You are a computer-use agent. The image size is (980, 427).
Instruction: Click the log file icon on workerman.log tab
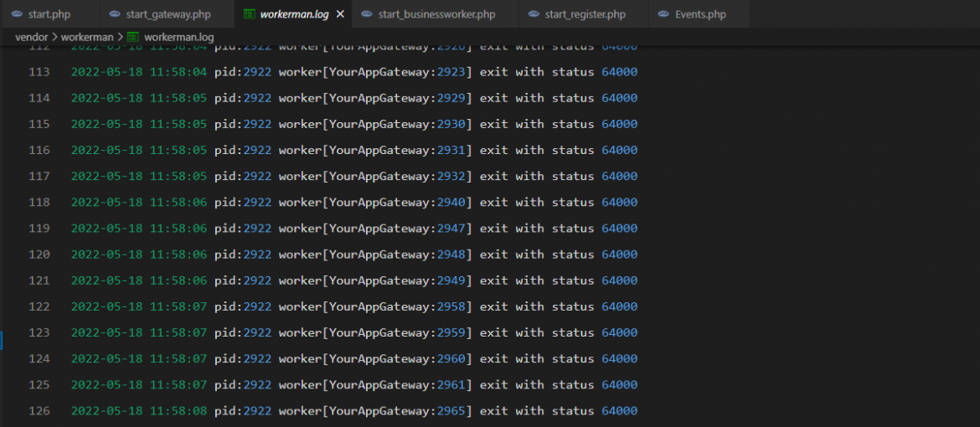click(249, 13)
